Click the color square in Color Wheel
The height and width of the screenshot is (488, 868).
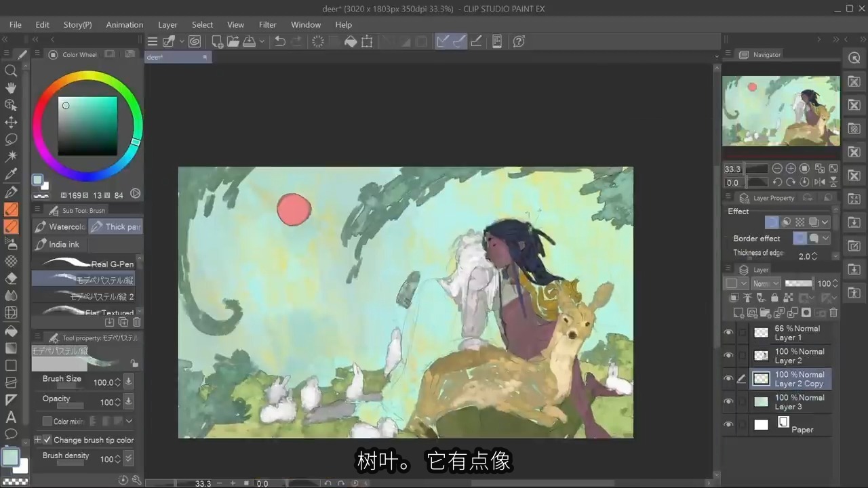click(x=87, y=126)
